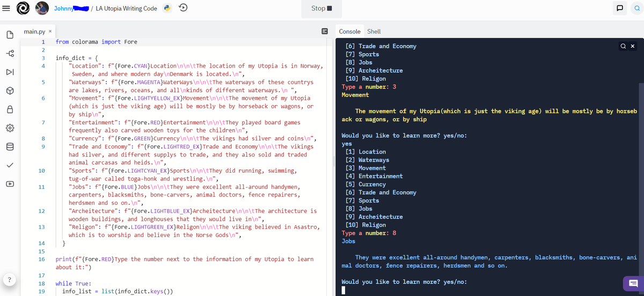Click the 'while True:' code line

[74, 284]
